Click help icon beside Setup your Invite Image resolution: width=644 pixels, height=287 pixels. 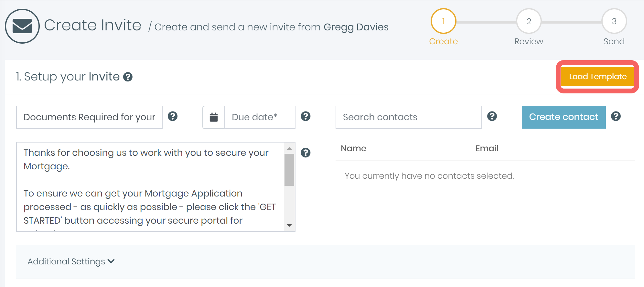tap(128, 77)
